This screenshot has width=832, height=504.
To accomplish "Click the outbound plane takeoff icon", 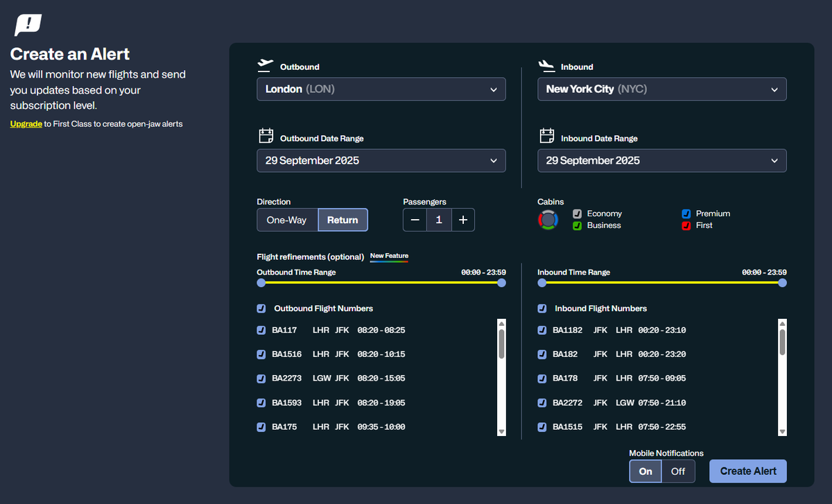I will click(x=265, y=65).
